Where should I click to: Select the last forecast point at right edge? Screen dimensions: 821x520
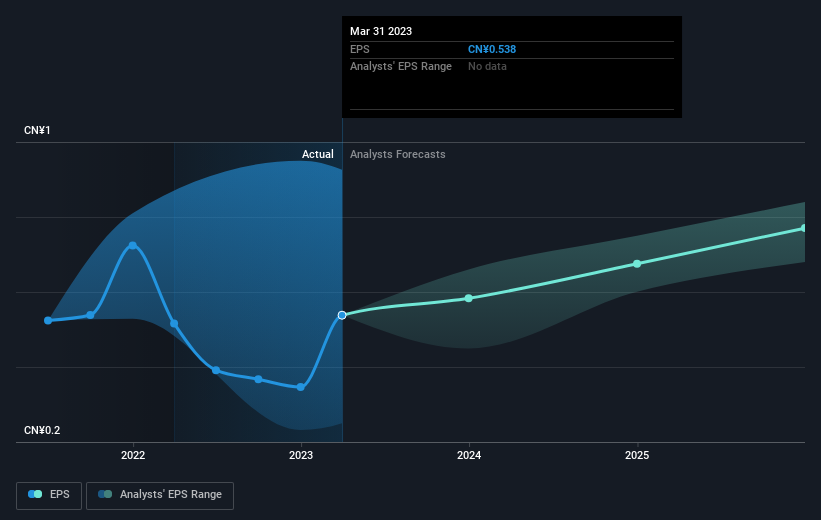tap(804, 228)
